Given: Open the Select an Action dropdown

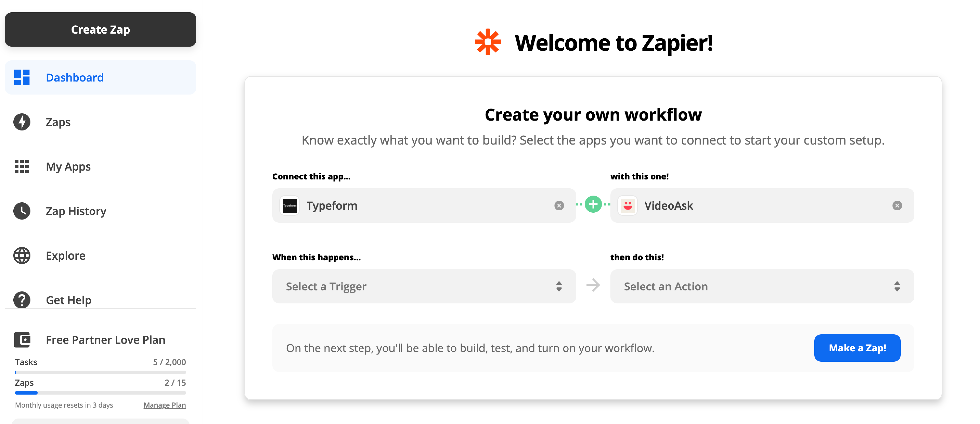Looking at the screenshot, I should [x=762, y=286].
